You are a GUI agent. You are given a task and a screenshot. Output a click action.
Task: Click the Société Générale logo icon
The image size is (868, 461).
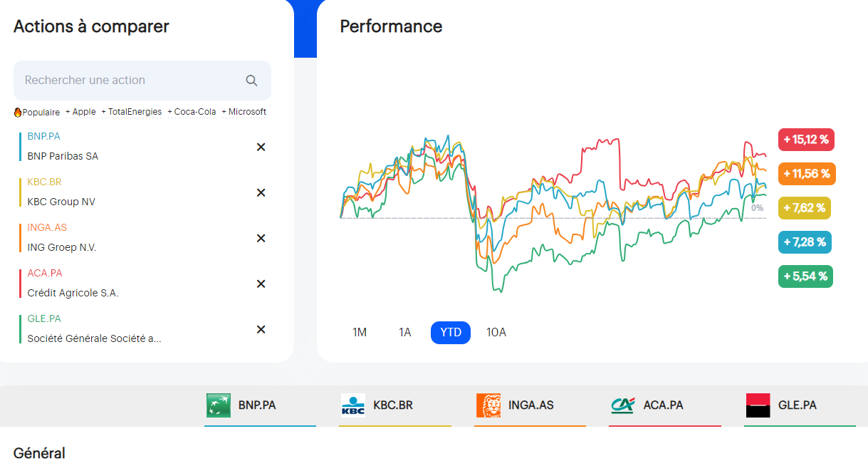[x=758, y=405]
